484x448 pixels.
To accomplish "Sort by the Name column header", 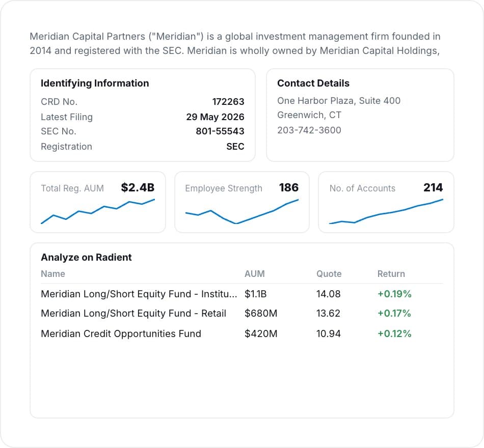I will point(53,274).
